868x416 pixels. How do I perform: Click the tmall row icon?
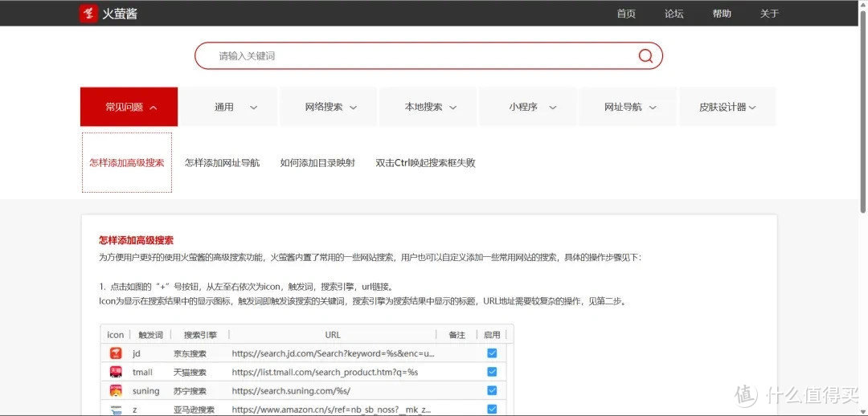(116, 372)
